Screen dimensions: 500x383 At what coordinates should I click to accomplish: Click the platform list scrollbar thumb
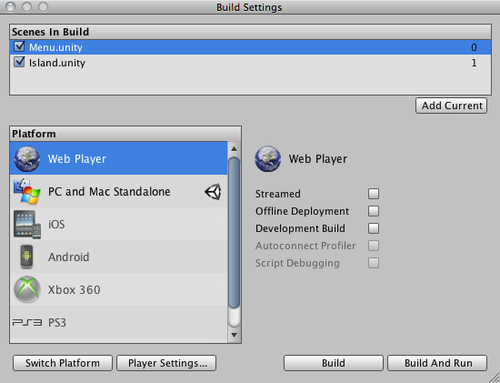[x=234, y=233]
